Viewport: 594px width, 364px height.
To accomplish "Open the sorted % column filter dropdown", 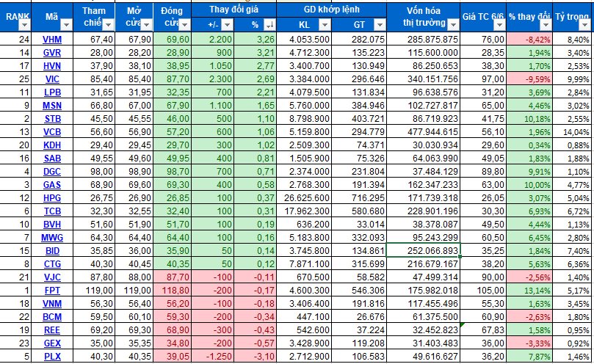I will pos(269,25).
